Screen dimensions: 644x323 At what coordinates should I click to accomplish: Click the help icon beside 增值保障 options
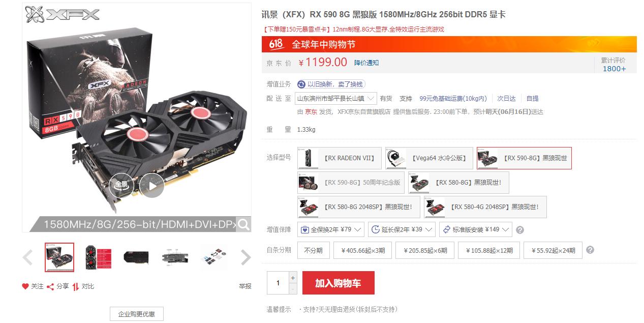(520, 230)
